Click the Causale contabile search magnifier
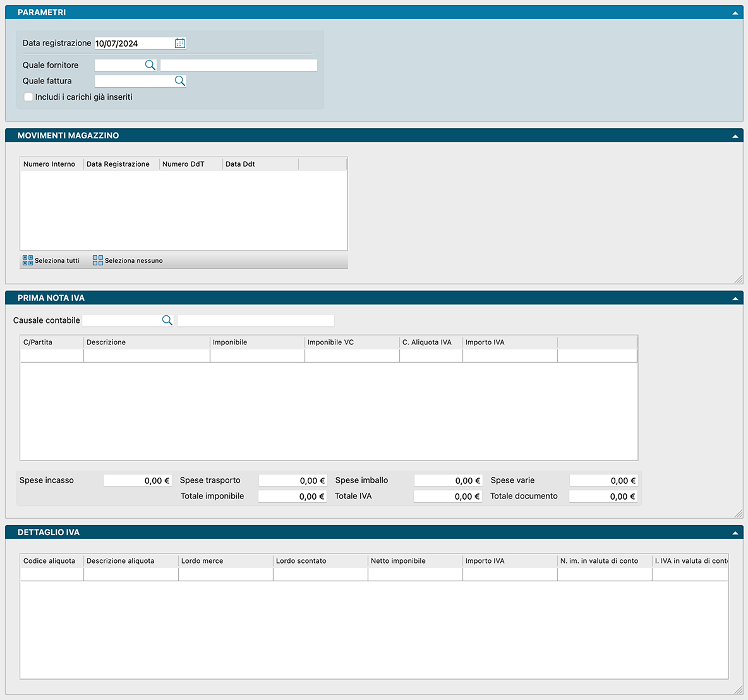 point(167,320)
